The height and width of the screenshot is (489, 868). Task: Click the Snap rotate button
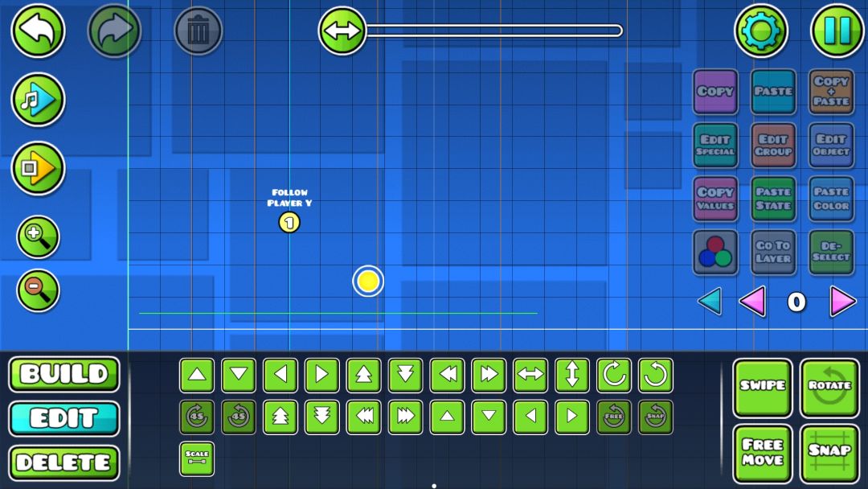tap(656, 417)
